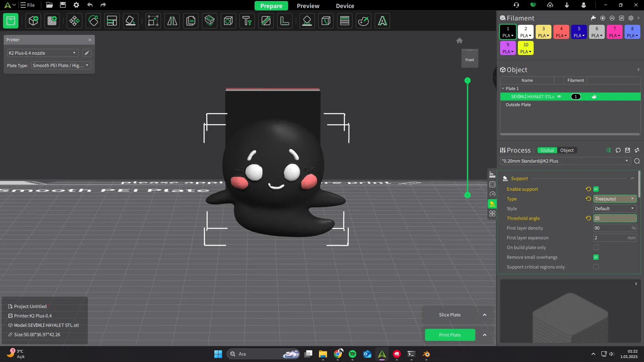Screen dimensions: 644x362
Task: Click the Print Plate button
Action: 449,335
